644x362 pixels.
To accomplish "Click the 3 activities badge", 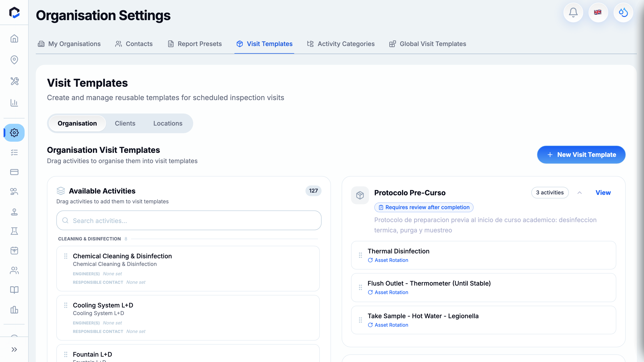I will (550, 193).
